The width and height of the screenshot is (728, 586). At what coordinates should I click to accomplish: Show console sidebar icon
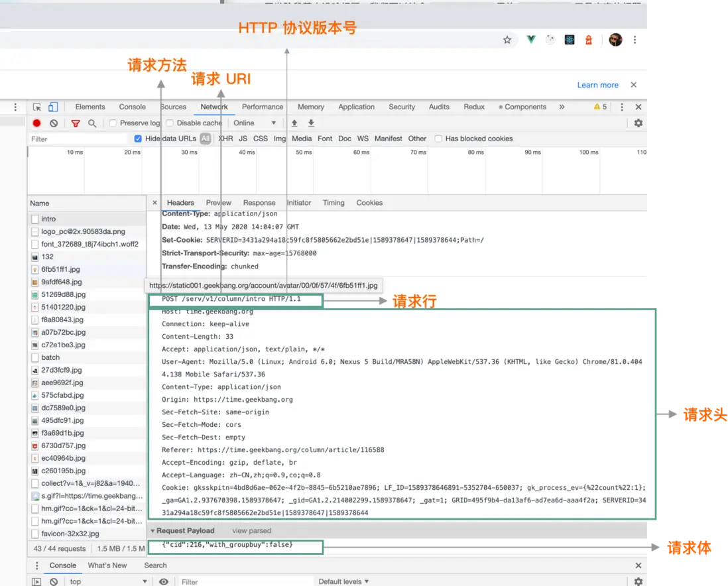[x=36, y=581]
